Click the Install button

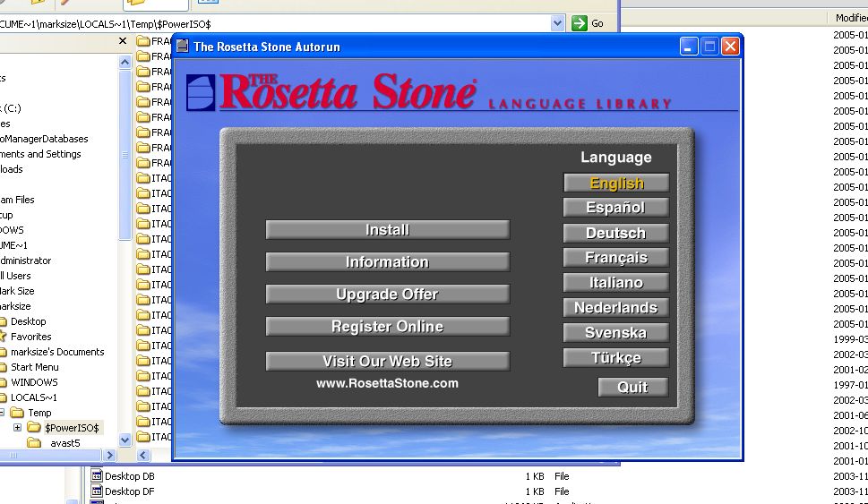click(387, 230)
